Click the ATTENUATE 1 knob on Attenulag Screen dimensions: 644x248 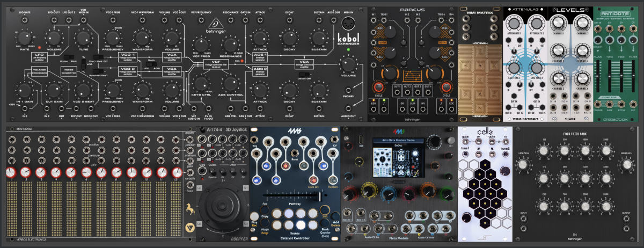point(514,24)
